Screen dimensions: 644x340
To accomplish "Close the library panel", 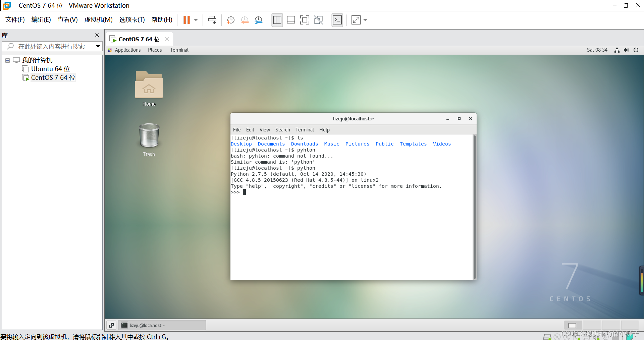I will click(97, 35).
